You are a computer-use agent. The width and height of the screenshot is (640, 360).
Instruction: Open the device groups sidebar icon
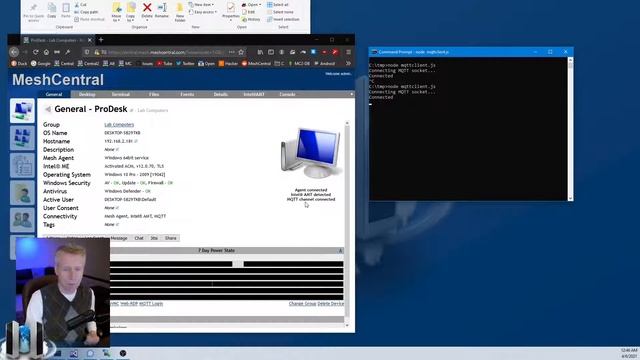click(22, 138)
